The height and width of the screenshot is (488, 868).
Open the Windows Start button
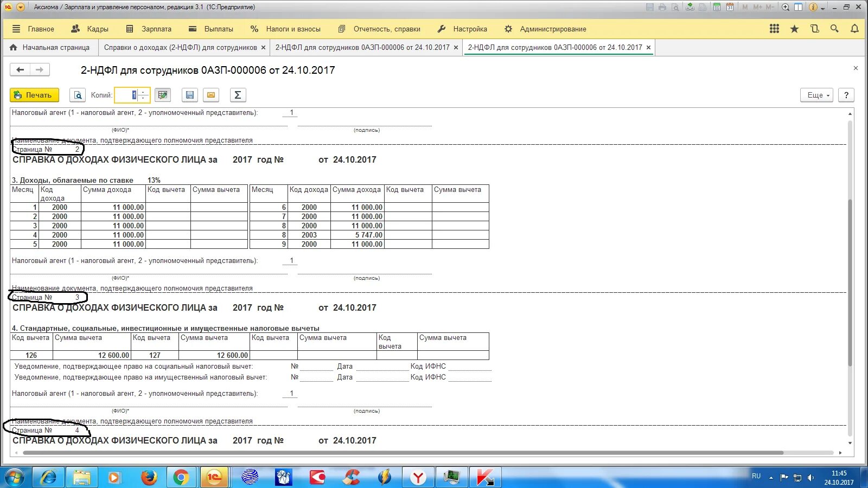(15, 477)
